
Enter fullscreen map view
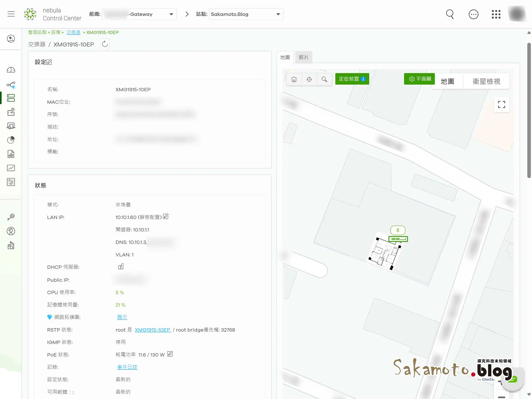coord(501,104)
